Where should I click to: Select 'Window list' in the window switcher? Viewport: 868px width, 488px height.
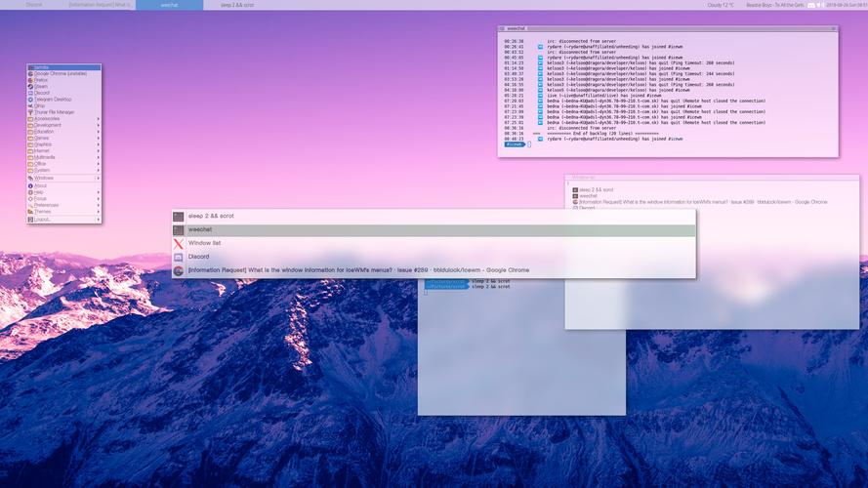pyautogui.click(x=434, y=243)
